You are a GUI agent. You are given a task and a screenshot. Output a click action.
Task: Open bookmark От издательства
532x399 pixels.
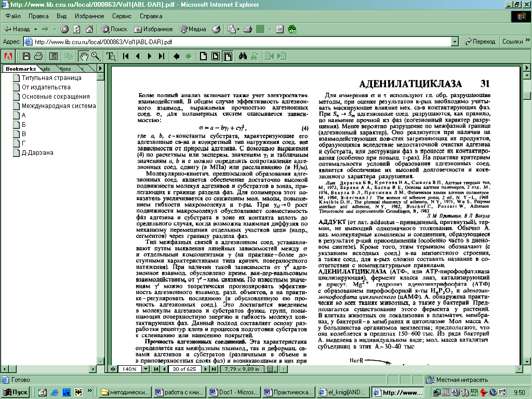click(46, 87)
